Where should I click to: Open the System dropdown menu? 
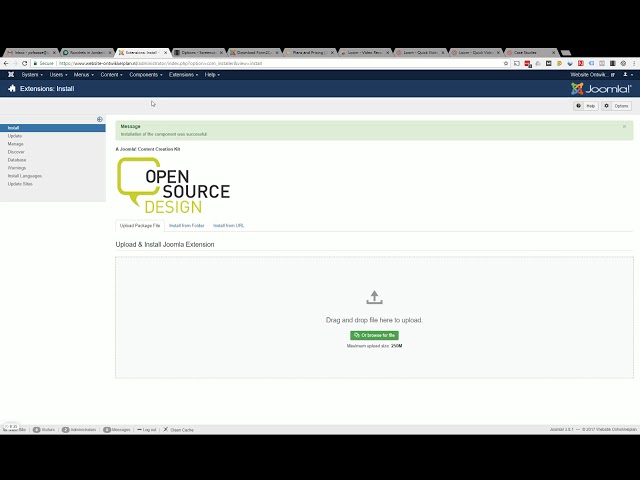point(32,75)
